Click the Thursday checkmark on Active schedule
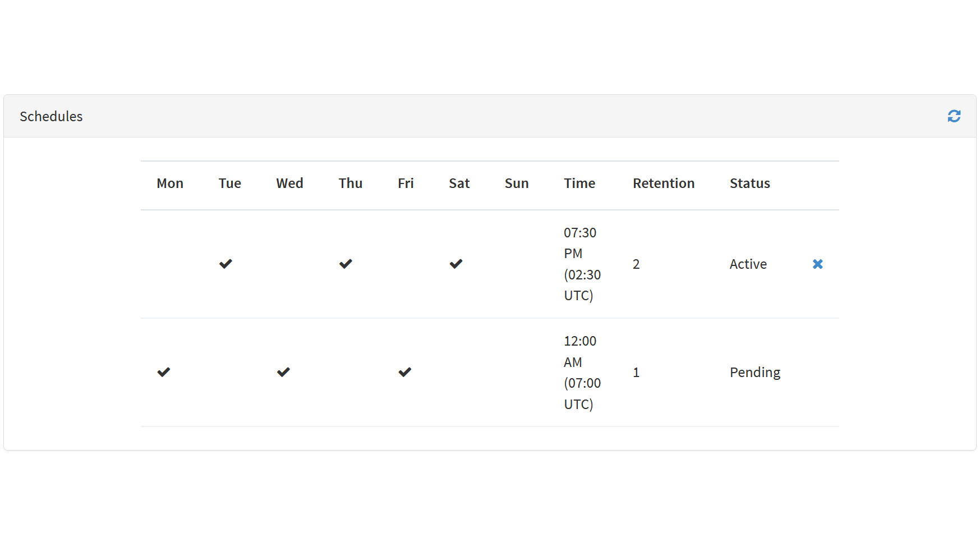 click(x=346, y=263)
